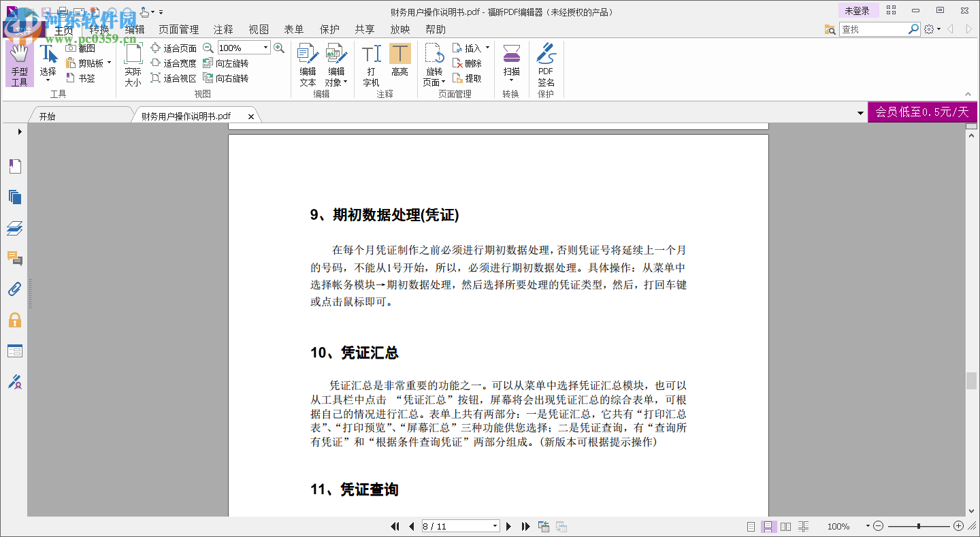Screen dimensions: 980x537
Task: Switch to single page view mode
Action: click(750, 526)
